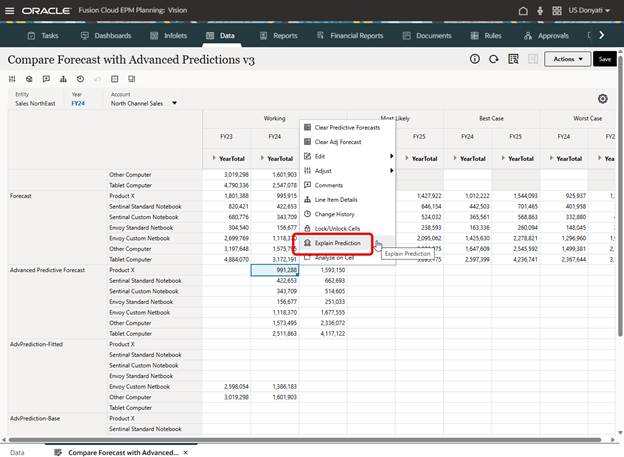
Task: Click the Change History clock toolbar icon
Action: [79, 77]
